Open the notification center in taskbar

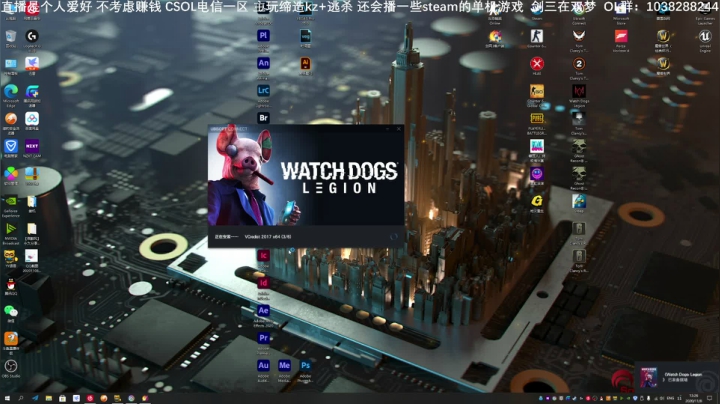coord(709,398)
